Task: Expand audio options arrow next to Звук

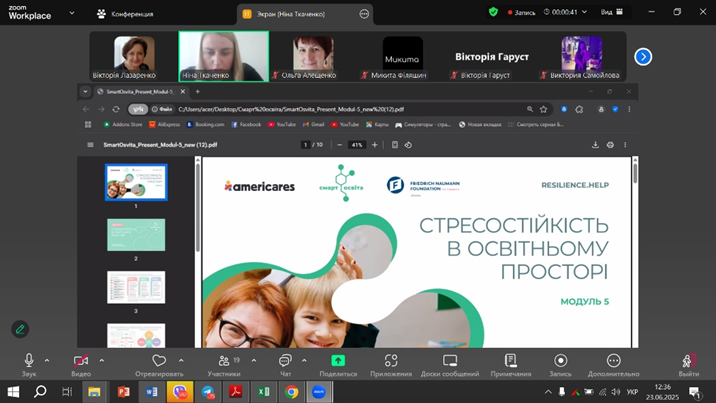Action: point(47,361)
